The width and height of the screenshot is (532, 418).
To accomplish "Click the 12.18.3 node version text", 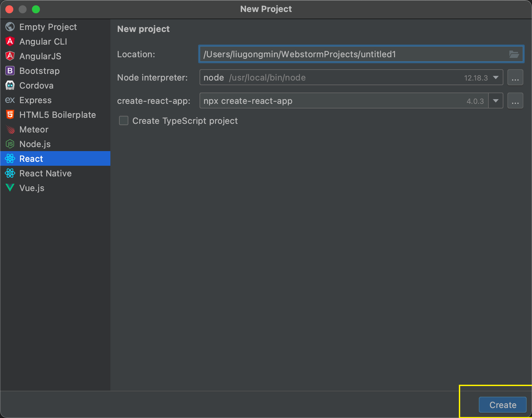I will click(x=476, y=78).
